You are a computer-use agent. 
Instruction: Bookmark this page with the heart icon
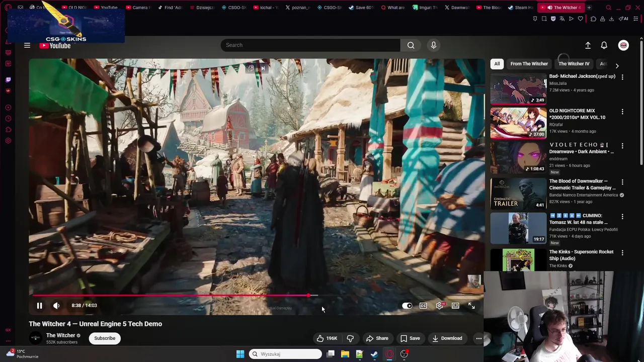coord(580,19)
